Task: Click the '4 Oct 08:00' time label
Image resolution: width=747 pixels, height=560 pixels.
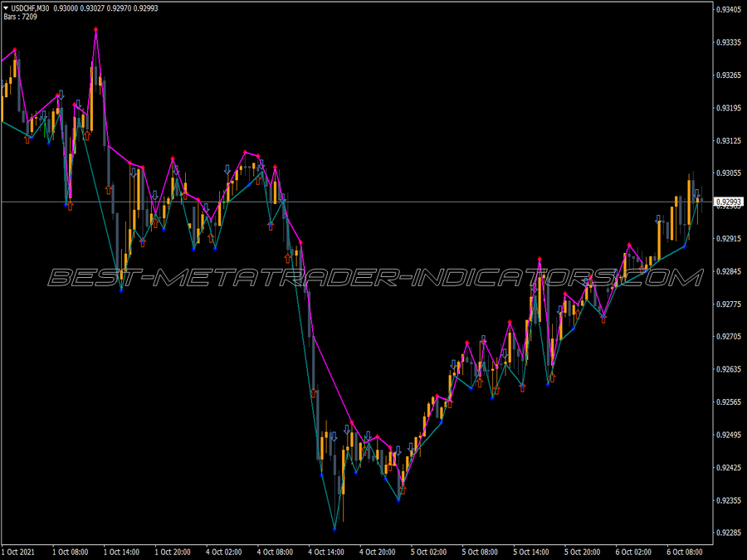Action: [275, 552]
